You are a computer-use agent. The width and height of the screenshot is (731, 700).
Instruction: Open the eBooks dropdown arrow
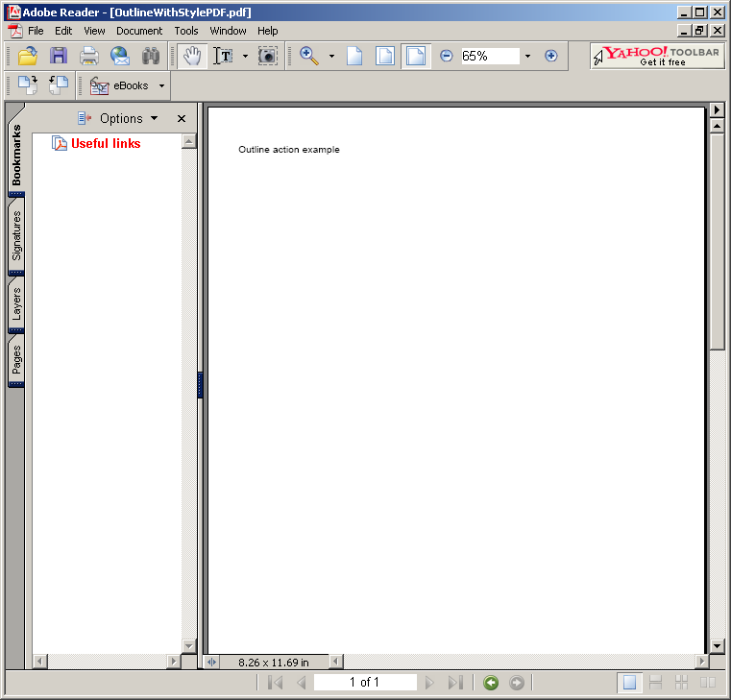click(x=161, y=85)
